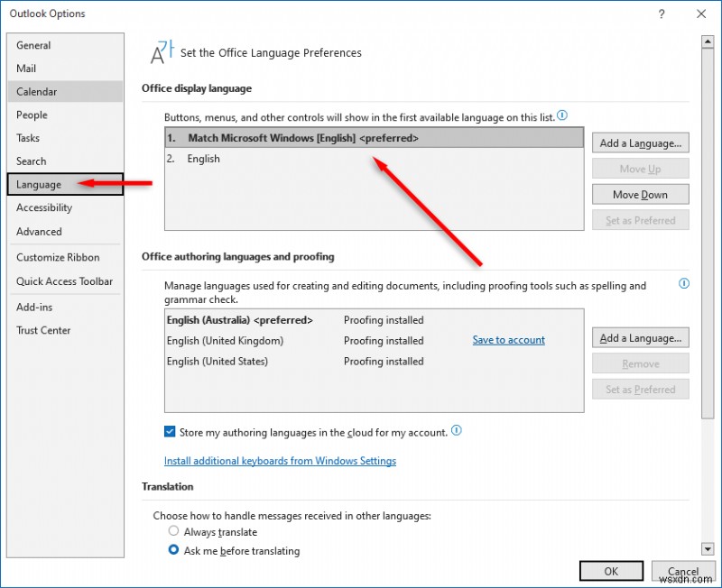The width and height of the screenshot is (722, 588).
Task: Open Install additional keyboards from Windows Settings link
Action: [x=280, y=461]
